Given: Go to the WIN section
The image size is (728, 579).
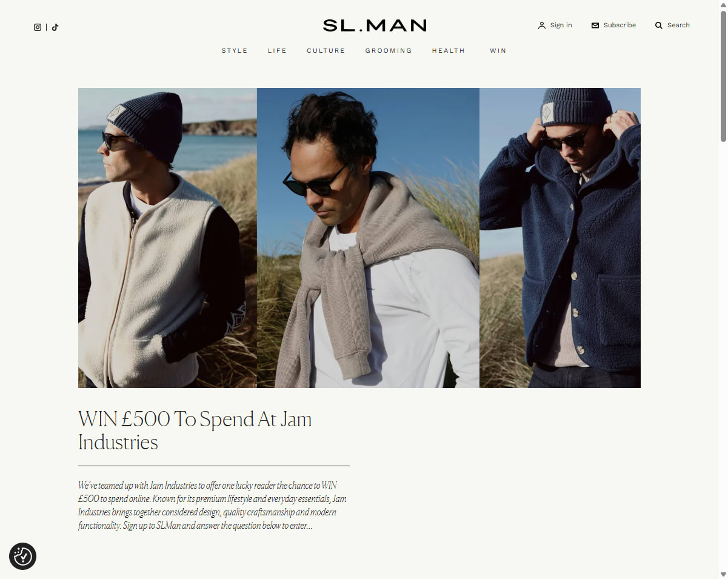Looking at the screenshot, I should 498,51.
